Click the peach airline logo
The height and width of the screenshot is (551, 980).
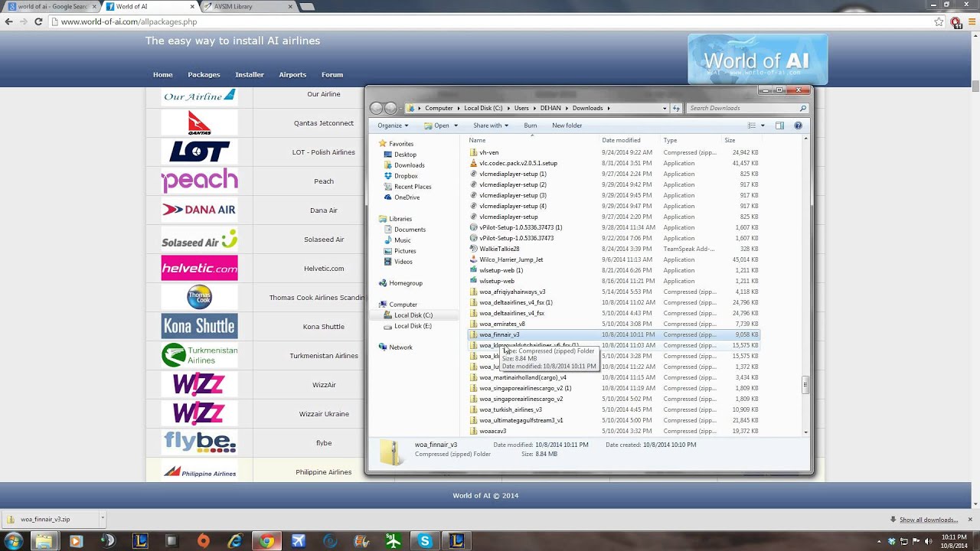[199, 181]
